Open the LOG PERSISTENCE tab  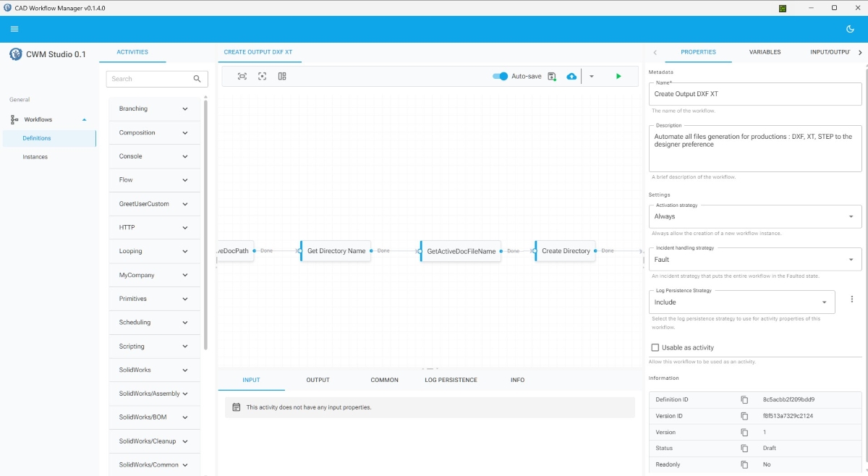pyautogui.click(x=451, y=379)
